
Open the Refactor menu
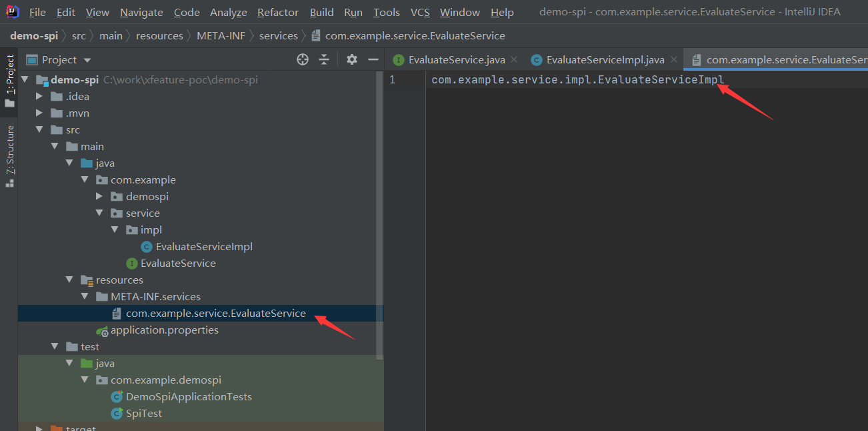pyautogui.click(x=278, y=13)
